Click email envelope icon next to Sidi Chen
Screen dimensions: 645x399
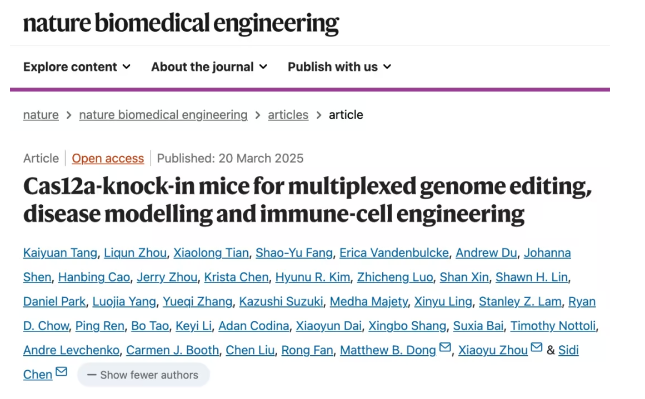[x=61, y=372]
